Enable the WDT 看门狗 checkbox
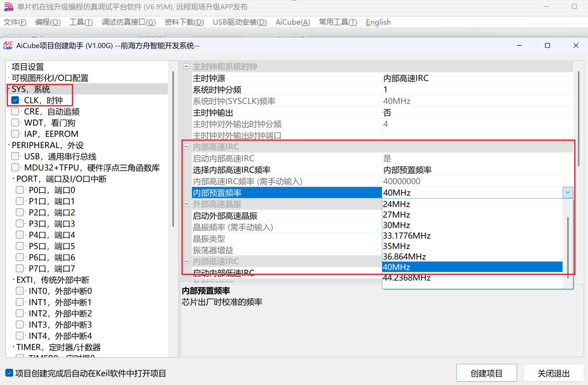 coord(15,123)
